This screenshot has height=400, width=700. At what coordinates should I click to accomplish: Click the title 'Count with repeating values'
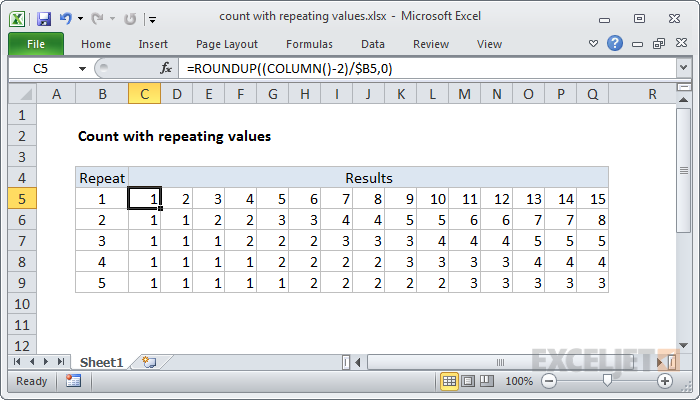175,136
